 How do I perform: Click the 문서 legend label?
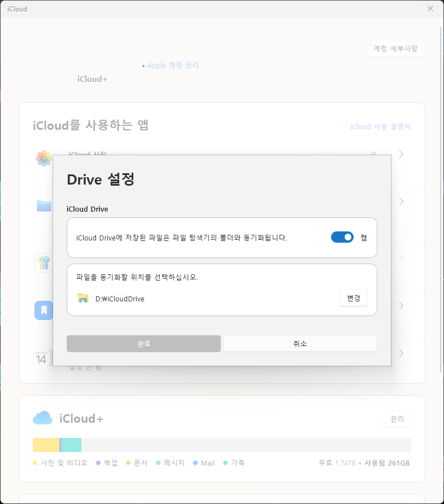click(x=141, y=463)
